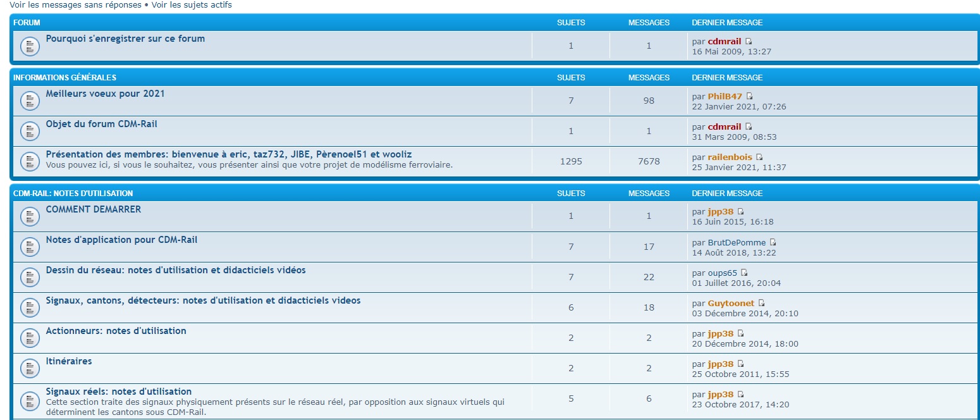
Task: Click the date 03 Décembre 2014, 20:10
Action: tap(745, 314)
